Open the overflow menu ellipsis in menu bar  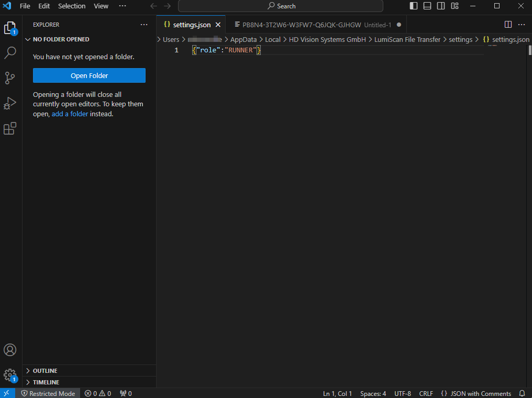[x=123, y=6]
